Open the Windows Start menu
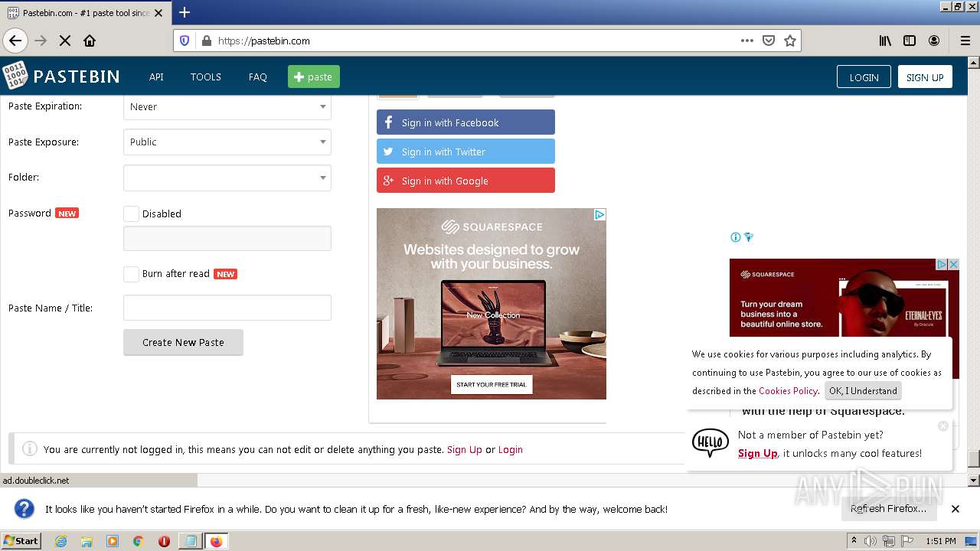The width and height of the screenshot is (980, 551). click(21, 540)
